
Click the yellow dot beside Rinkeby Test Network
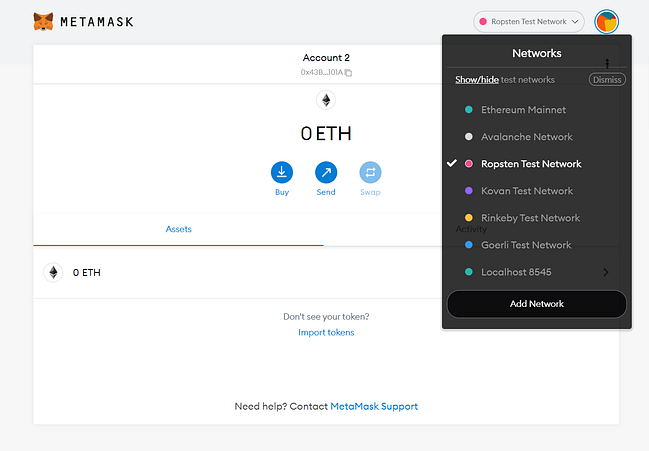click(x=469, y=218)
